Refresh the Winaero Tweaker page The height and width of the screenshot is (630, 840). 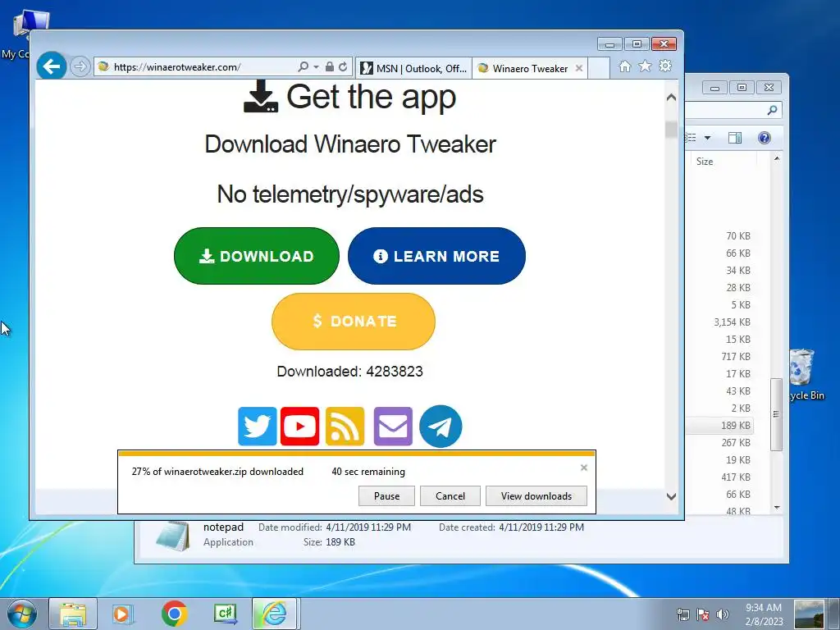[343, 67]
